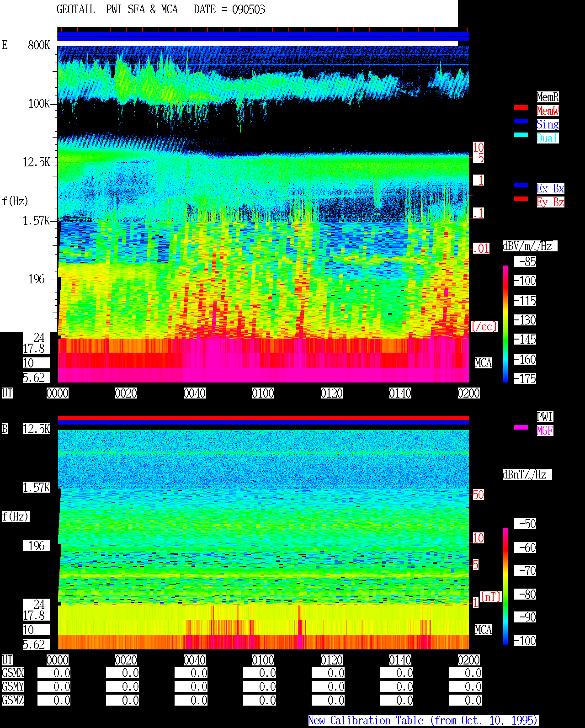Screen dimensions: 585x728
Task: Click the Ex Bx legend label
Action: (550, 188)
